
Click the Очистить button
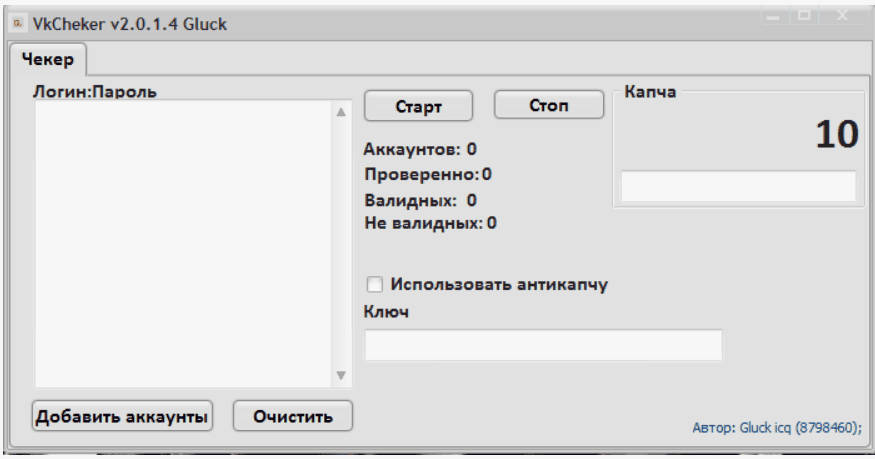point(293,416)
